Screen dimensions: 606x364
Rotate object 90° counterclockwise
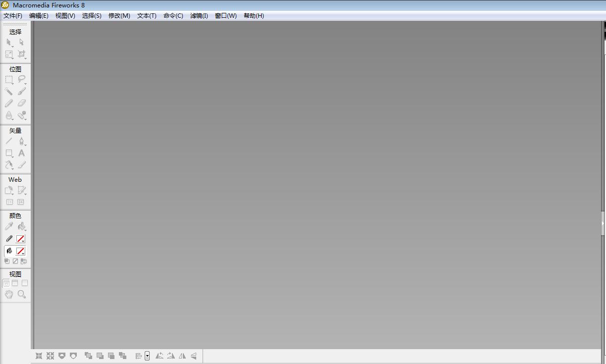click(159, 356)
